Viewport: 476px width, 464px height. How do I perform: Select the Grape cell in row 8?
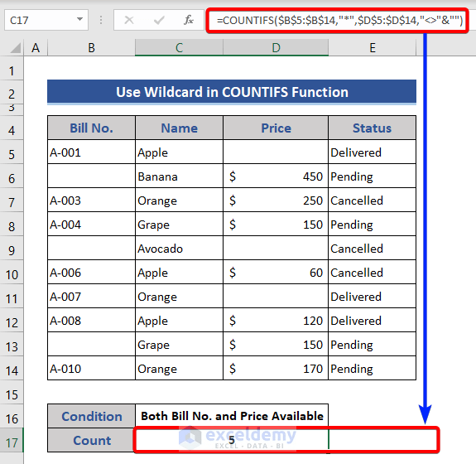pyautogui.click(x=179, y=224)
